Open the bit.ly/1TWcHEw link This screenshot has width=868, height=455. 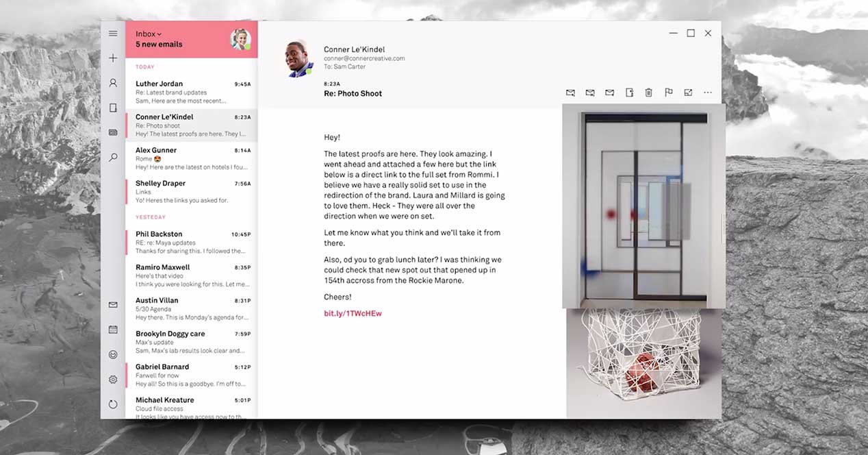[353, 313]
